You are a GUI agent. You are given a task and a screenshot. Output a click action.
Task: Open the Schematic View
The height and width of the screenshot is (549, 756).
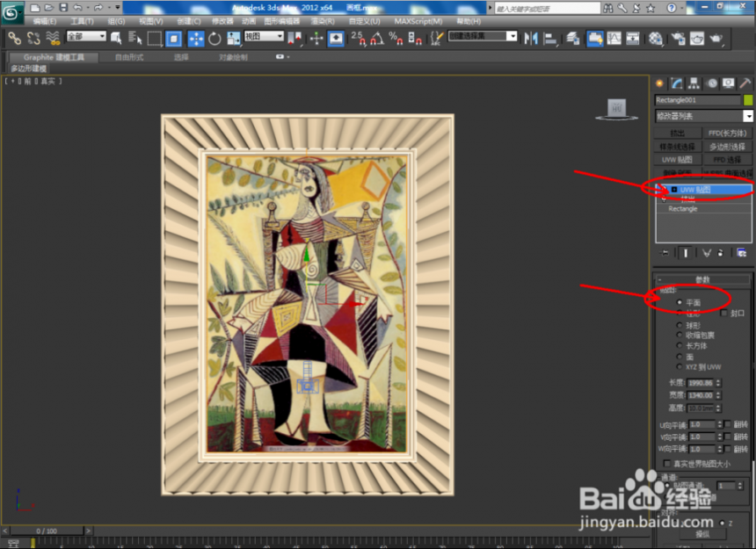click(x=633, y=39)
